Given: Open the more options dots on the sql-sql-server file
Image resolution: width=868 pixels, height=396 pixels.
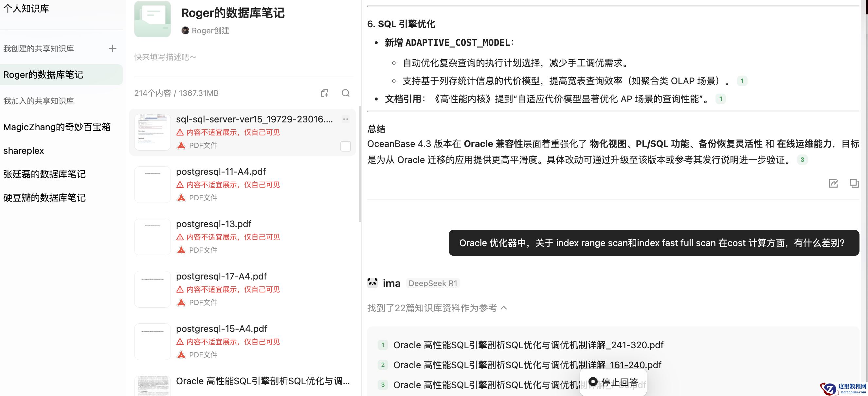Looking at the screenshot, I should (345, 119).
